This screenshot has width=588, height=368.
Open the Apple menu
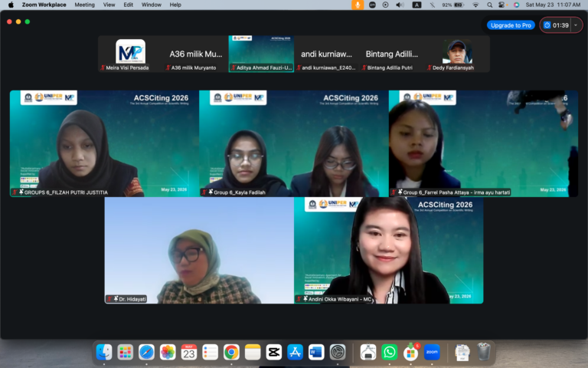tap(11, 5)
